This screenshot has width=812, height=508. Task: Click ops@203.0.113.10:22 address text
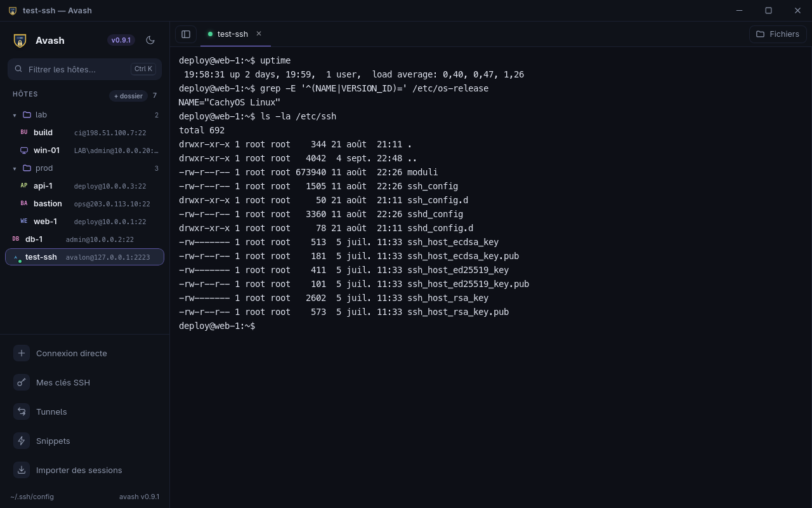tap(112, 204)
